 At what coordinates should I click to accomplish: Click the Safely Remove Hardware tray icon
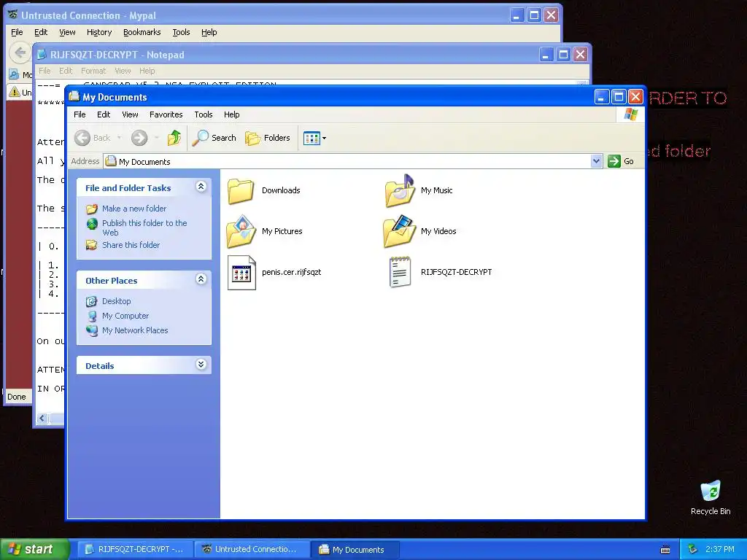pos(693,550)
